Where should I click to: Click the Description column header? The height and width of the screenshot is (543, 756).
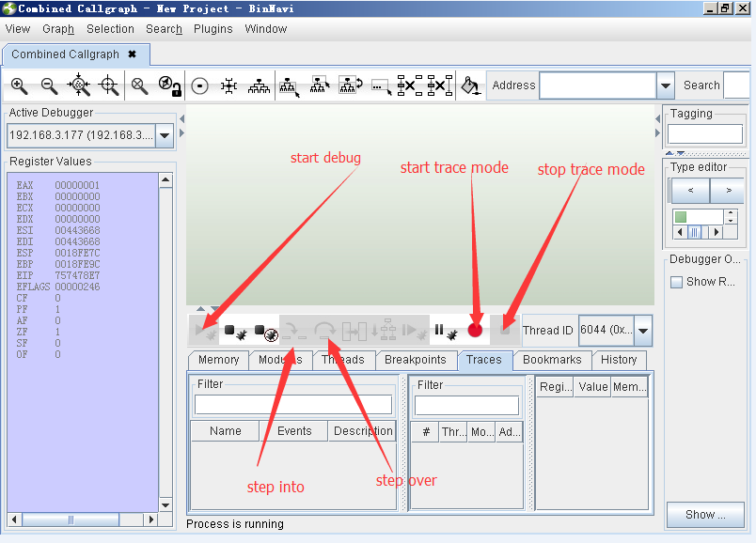point(363,431)
